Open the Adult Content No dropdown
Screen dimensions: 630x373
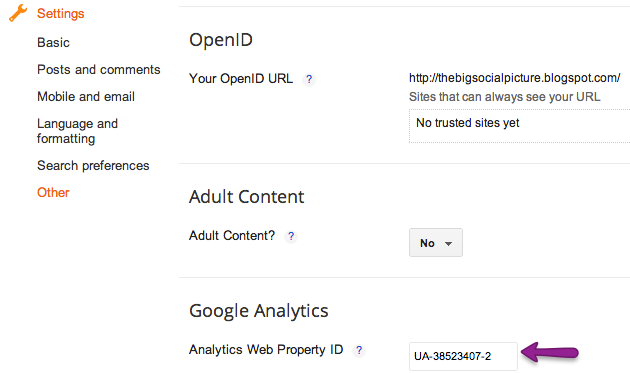pyautogui.click(x=436, y=243)
